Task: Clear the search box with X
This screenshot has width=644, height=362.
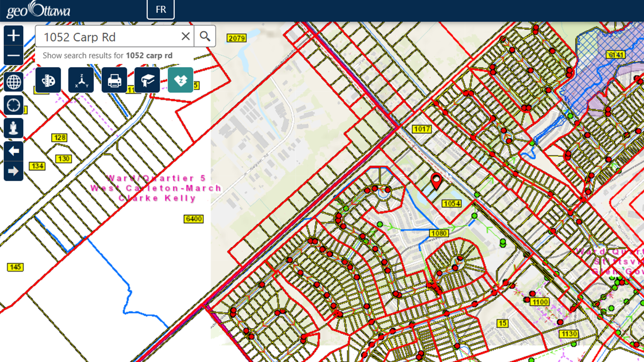Action: coord(185,36)
